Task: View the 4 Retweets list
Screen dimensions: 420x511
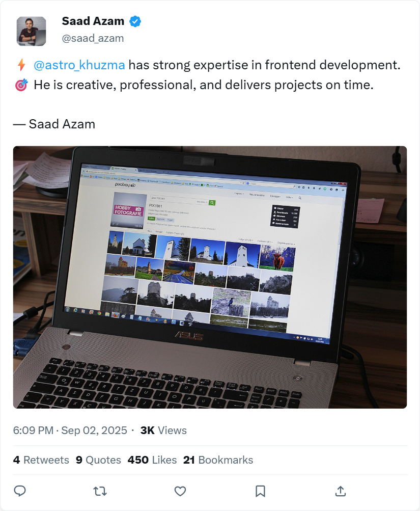Action: (x=41, y=460)
